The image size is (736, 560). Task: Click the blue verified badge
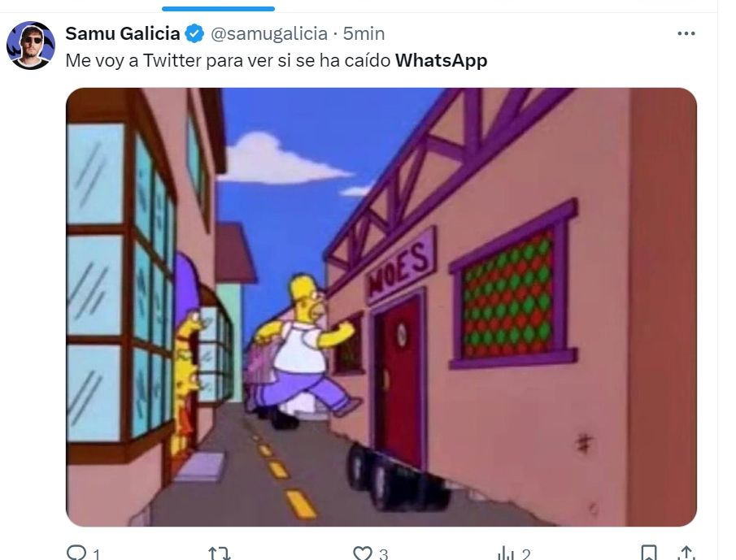coord(194,34)
